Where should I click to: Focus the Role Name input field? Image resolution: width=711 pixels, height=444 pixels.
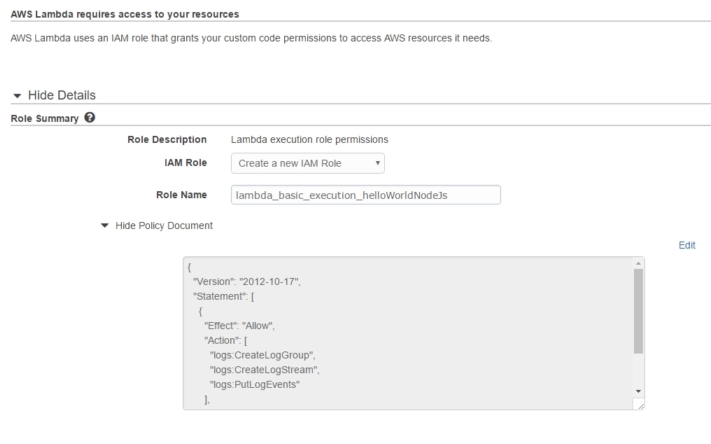tap(365, 195)
